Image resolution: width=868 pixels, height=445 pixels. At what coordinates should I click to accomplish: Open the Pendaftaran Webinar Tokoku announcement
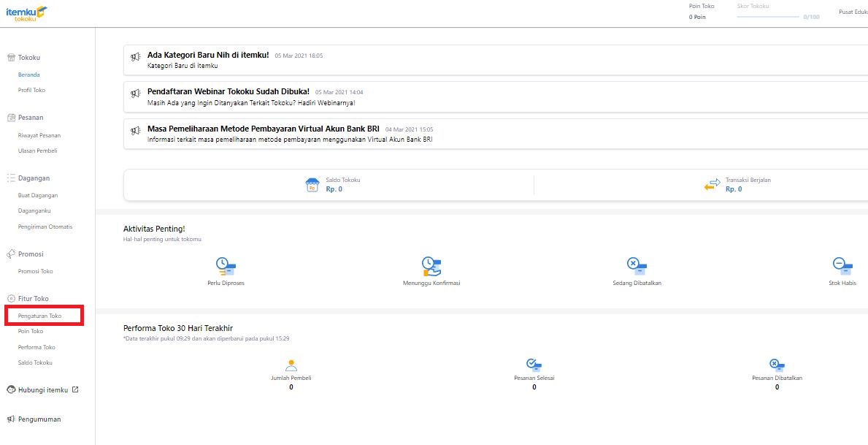coord(228,91)
